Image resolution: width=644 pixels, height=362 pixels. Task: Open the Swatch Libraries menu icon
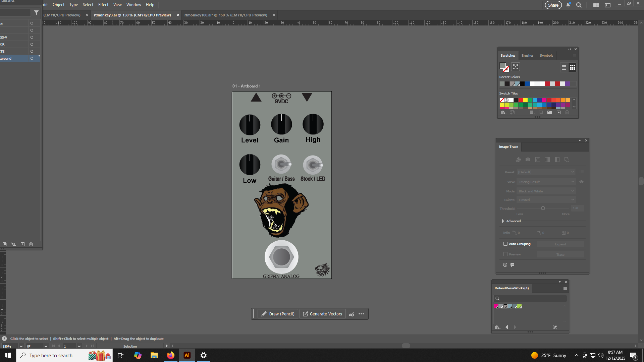(503, 113)
